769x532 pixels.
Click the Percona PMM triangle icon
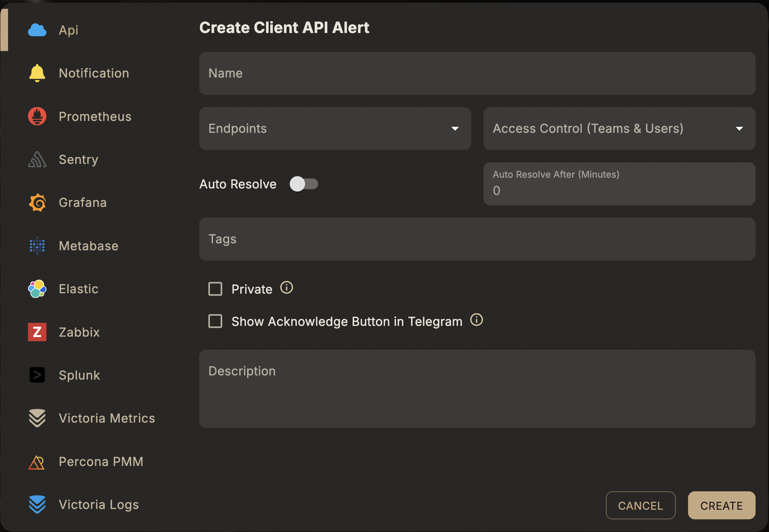coord(37,462)
